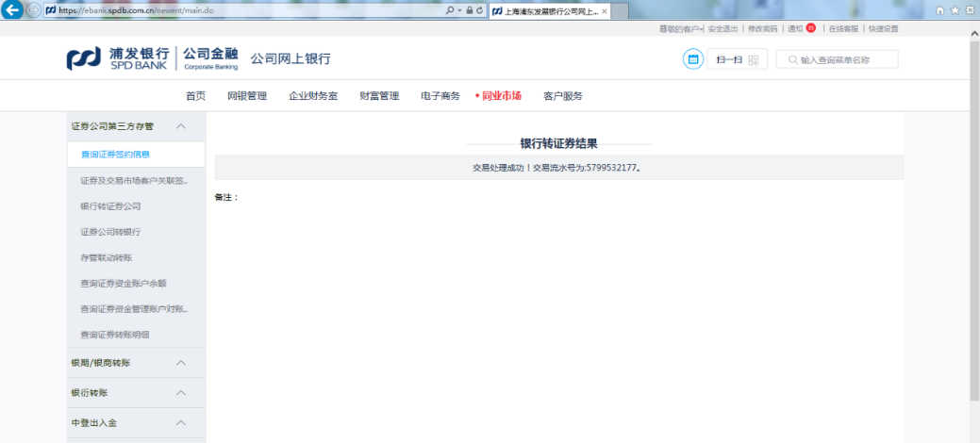Click the blue calendar icon
This screenshot has height=443, width=980.
coord(693,59)
